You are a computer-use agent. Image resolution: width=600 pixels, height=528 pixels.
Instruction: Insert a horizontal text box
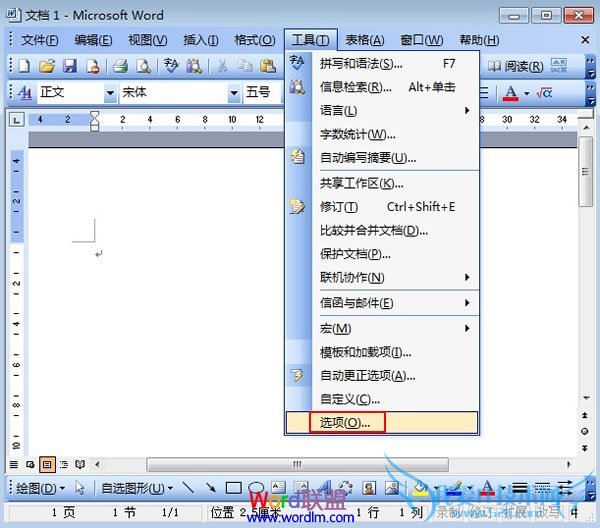pyautogui.click(x=278, y=487)
